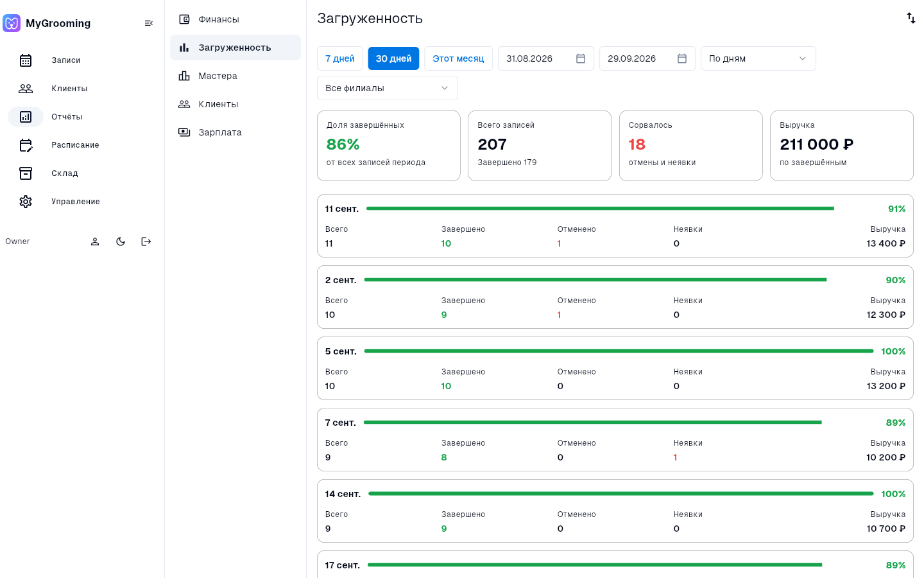Select the Этот месяц period
Image resolution: width=924 pixels, height=578 pixels.
tap(458, 58)
